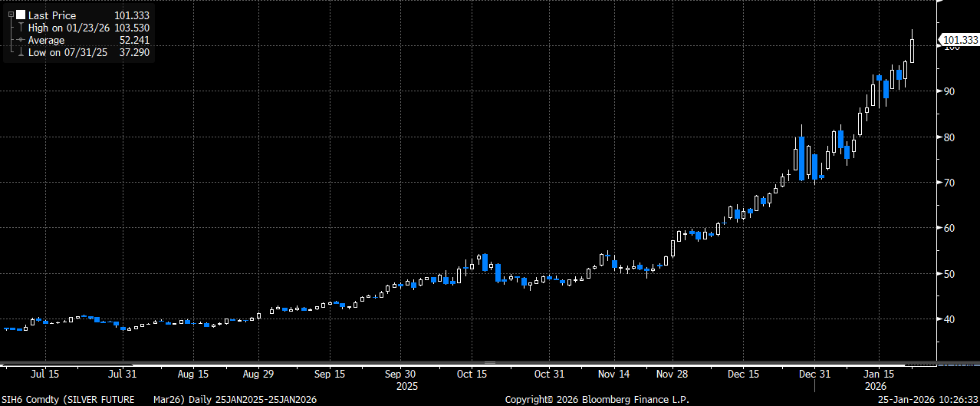The height and width of the screenshot is (406, 980).
Task: Click the 50 y-axis label
Action: point(950,274)
